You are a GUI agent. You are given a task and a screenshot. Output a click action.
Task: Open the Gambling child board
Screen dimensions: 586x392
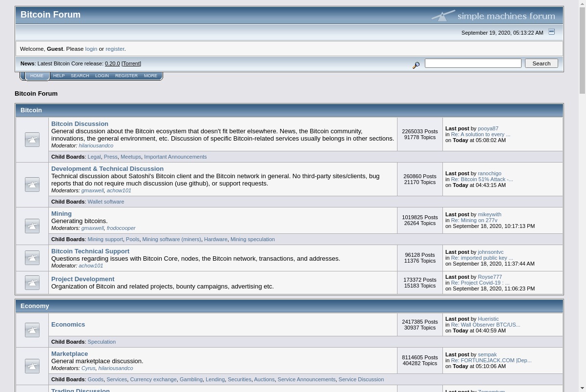tap(191, 379)
